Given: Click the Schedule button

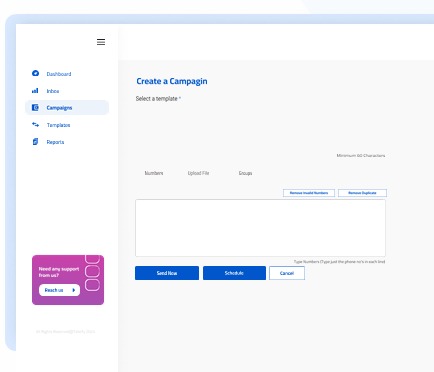Looking at the screenshot, I should [234, 273].
